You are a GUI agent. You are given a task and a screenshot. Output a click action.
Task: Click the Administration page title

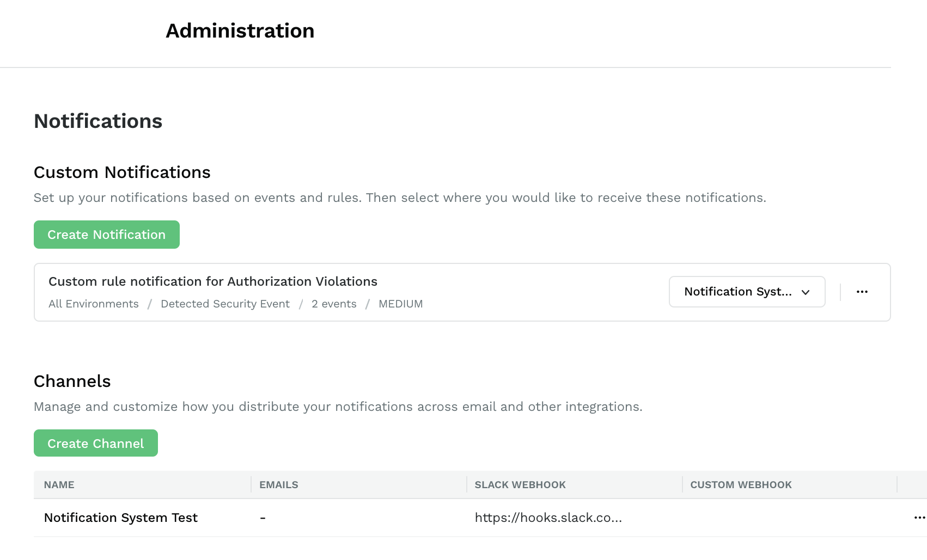click(x=240, y=31)
